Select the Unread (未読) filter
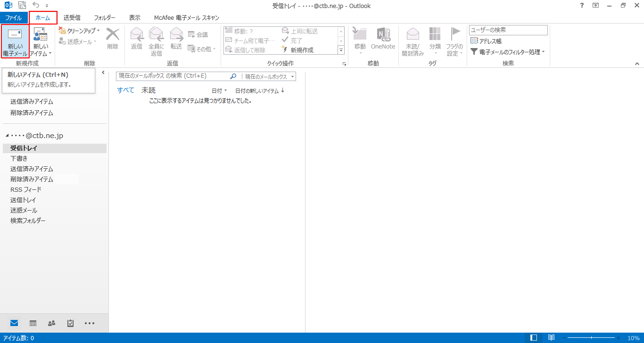The image size is (644, 343). [x=149, y=90]
